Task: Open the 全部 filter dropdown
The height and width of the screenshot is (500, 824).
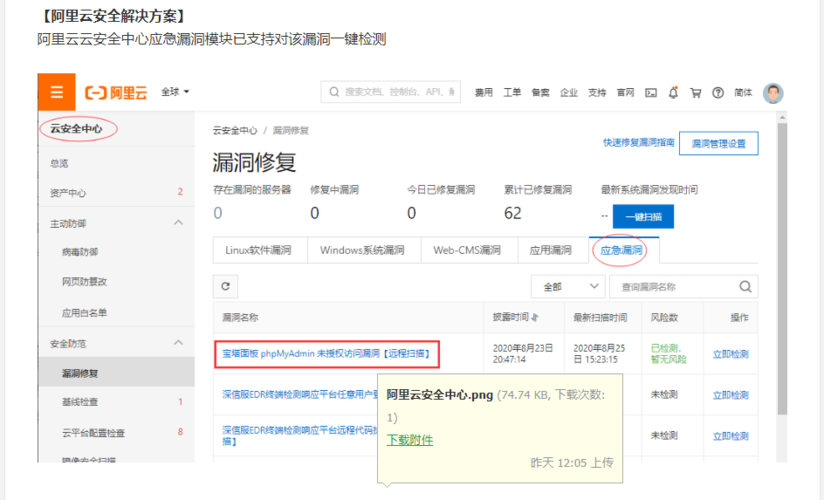Action: click(568, 287)
